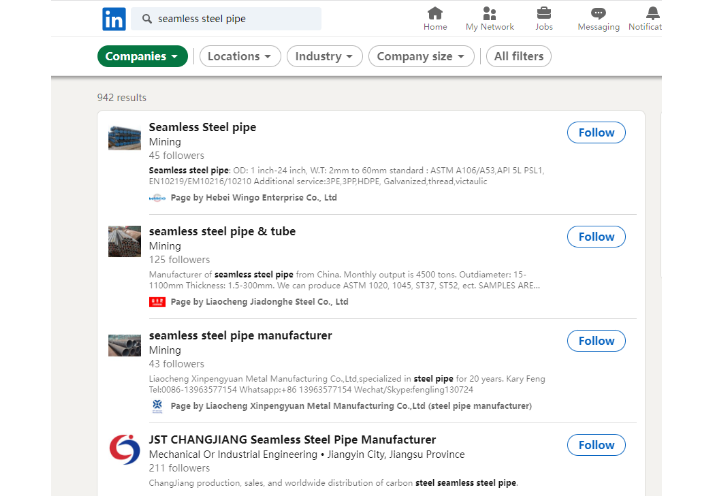Follow the seamless steel pipe manufacturer page
The height and width of the screenshot is (498, 711).
[596, 341]
